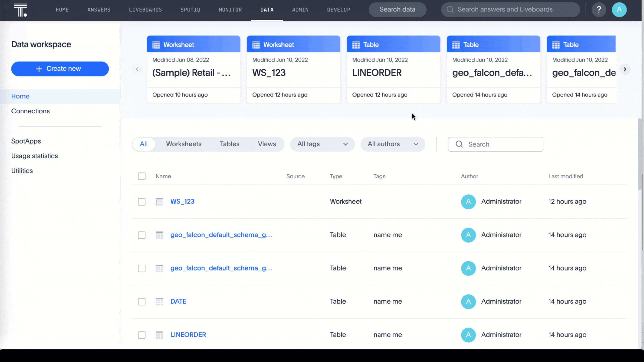The height and width of the screenshot is (362, 644).
Task: Switch to the Worksheets filter tab
Action: (x=184, y=144)
